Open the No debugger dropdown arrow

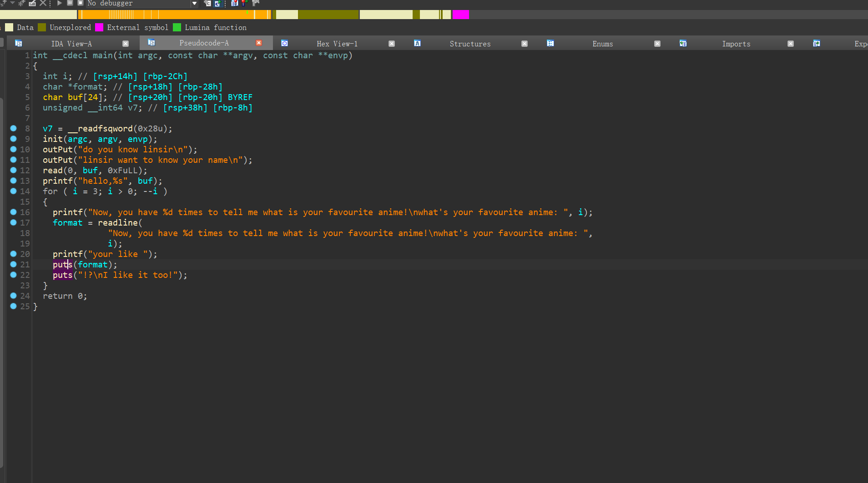point(194,3)
